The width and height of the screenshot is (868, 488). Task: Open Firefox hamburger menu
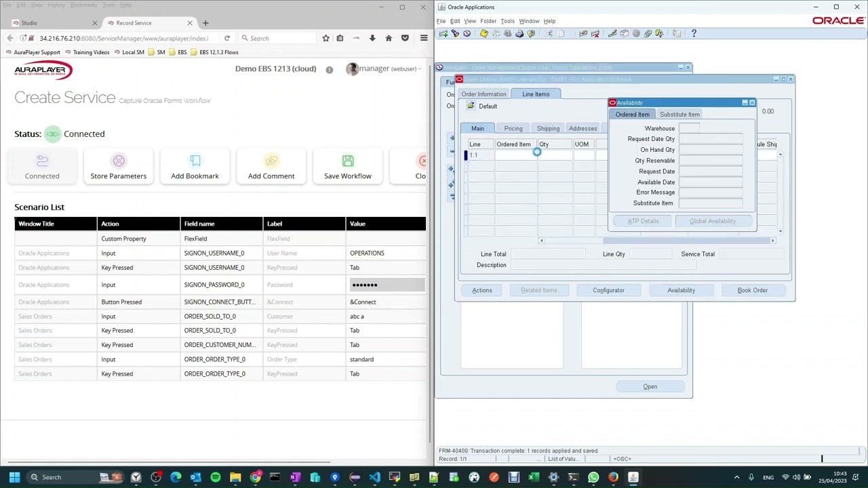(424, 39)
